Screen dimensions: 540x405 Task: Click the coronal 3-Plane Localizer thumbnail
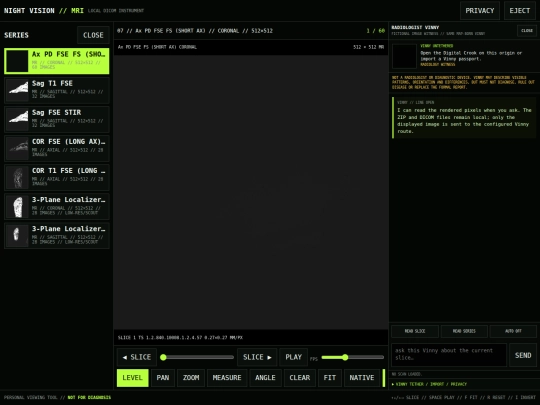pyautogui.click(x=18, y=207)
